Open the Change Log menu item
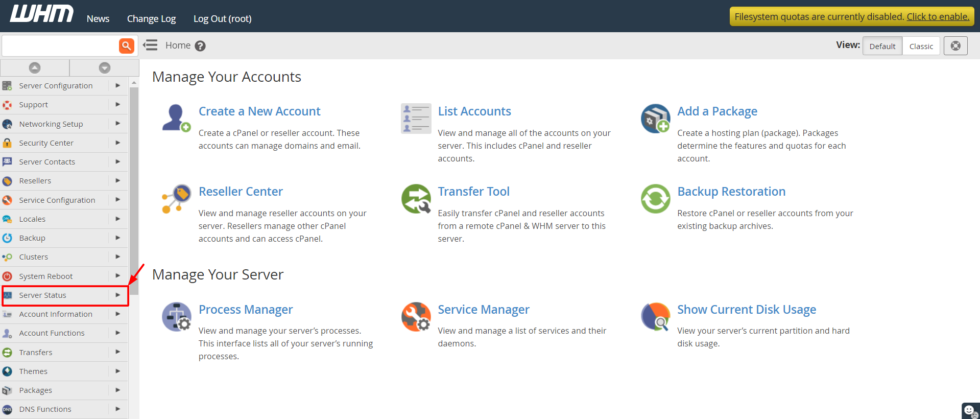The height and width of the screenshot is (419, 980). tap(151, 19)
